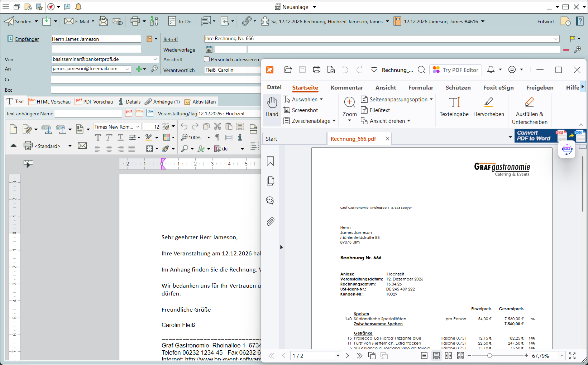
Task: Expand the Von sender address dropdown
Action: pyautogui.click(x=155, y=59)
